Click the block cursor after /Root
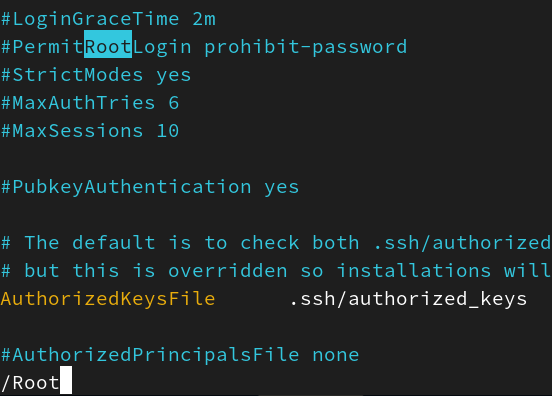Screen dimensions: 552x396 (x=66, y=380)
